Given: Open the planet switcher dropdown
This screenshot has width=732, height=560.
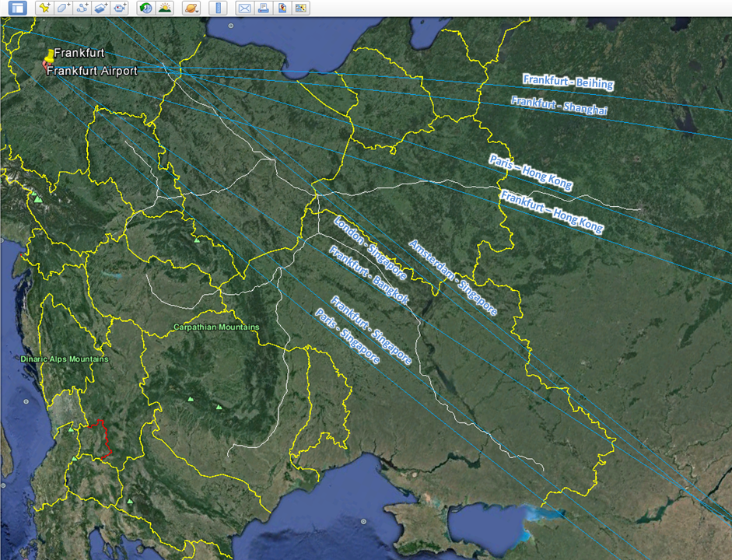Looking at the screenshot, I should click(x=191, y=9).
